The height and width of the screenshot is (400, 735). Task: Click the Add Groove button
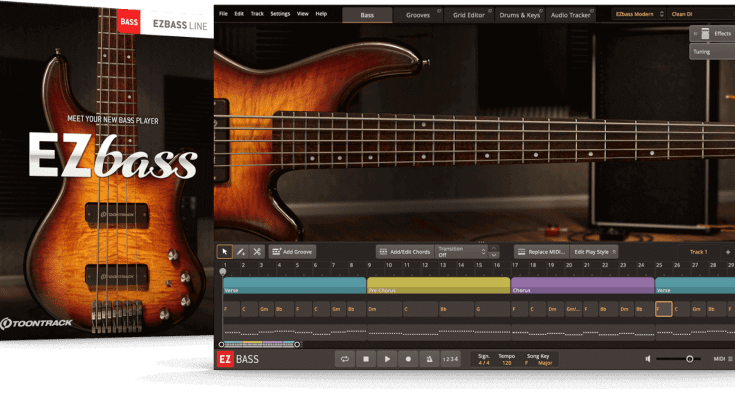coord(292,252)
